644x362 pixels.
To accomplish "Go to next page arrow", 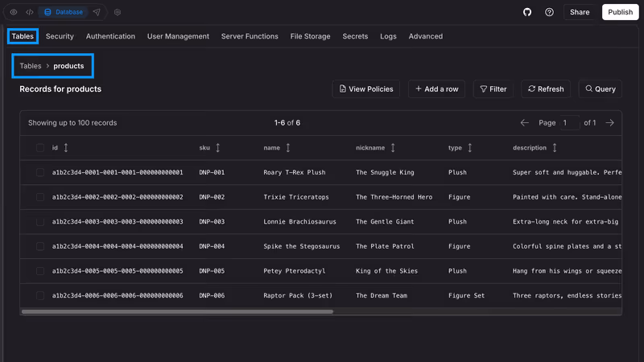I will click(x=610, y=123).
